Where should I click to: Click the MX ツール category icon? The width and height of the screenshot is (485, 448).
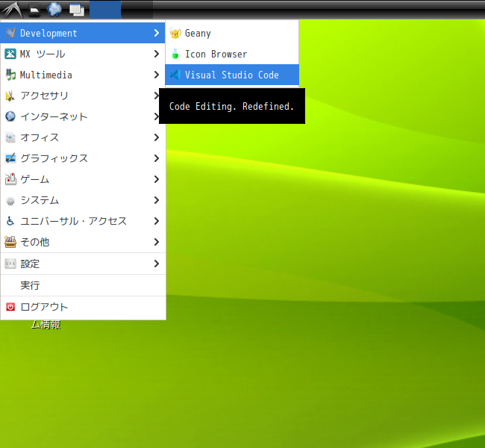[x=10, y=54]
